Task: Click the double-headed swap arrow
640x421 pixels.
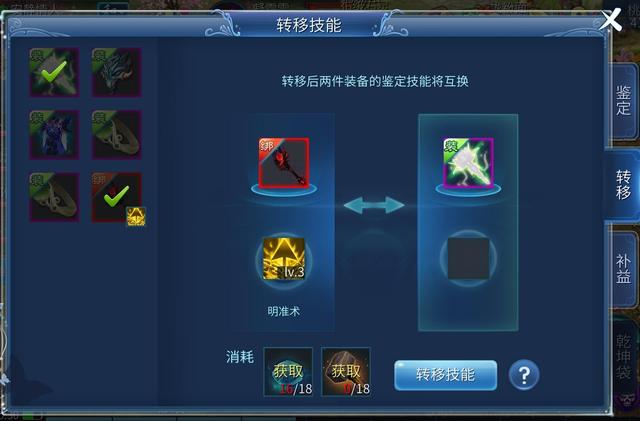Action: tap(374, 205)
